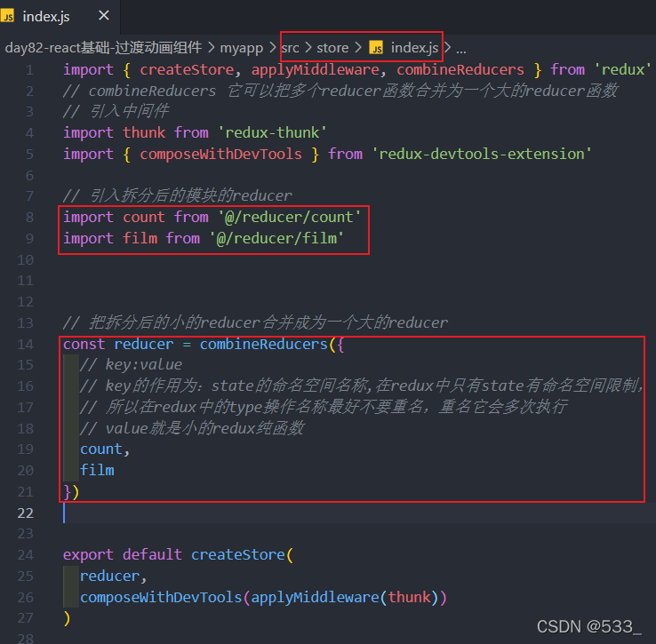The height and width of the screenshot is (644, 656).
Task: Click the closing ')' on line 27
Action: point(67,618)
